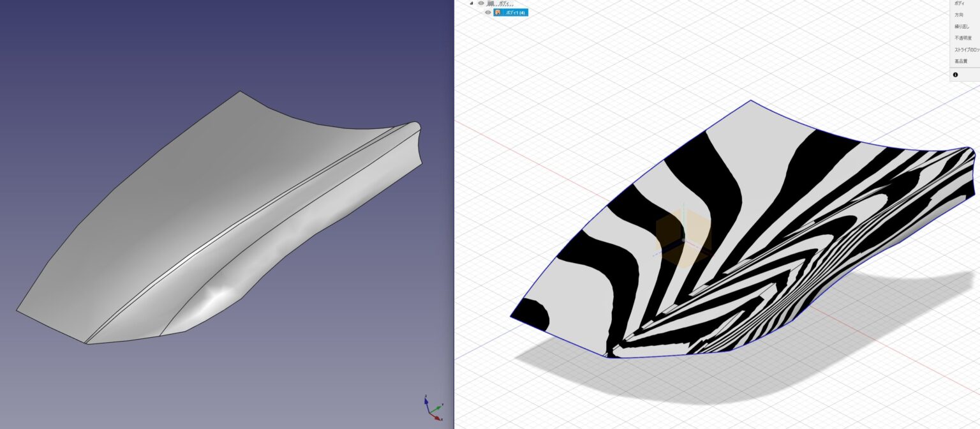Toggle visibility of the parent ボディ group

480,3
